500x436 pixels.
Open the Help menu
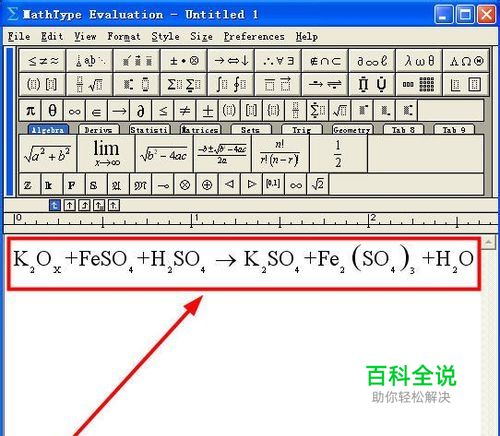point(307,36)
